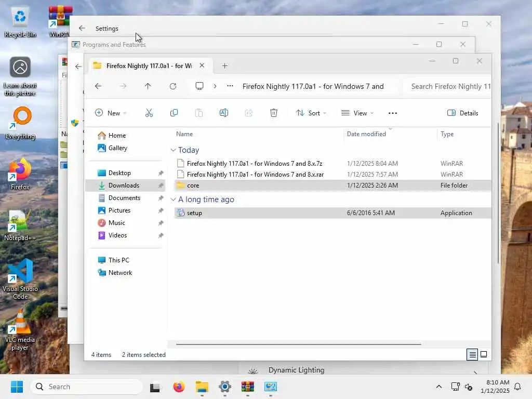The width and height of the screenshot is (532, 399).
Task: Select VLC media player desktop shortcut
Action: [20, 330]
